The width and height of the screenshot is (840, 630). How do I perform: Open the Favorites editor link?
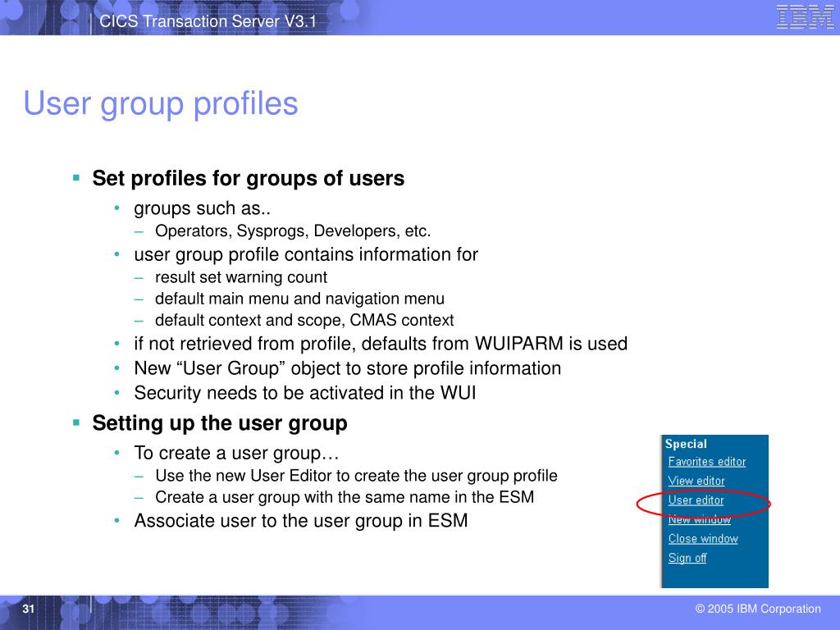coord(706,461)
